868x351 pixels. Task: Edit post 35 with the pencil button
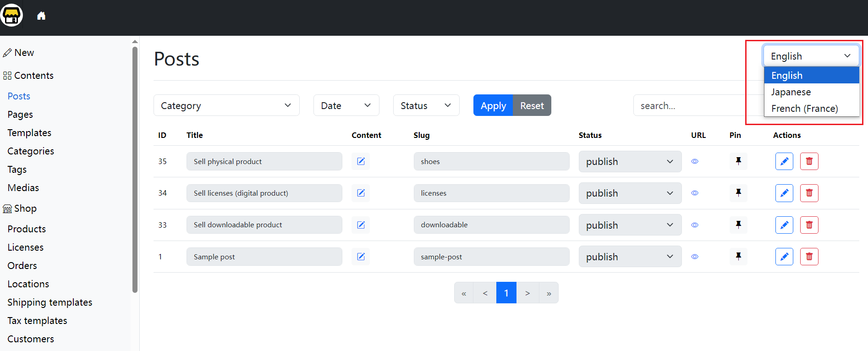(x=784, y=161)
